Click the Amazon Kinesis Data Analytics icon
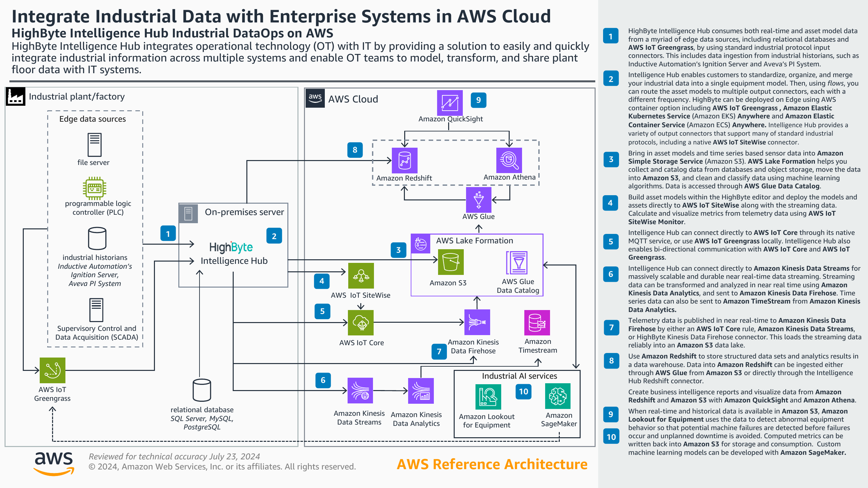 [x=421, y=391]
